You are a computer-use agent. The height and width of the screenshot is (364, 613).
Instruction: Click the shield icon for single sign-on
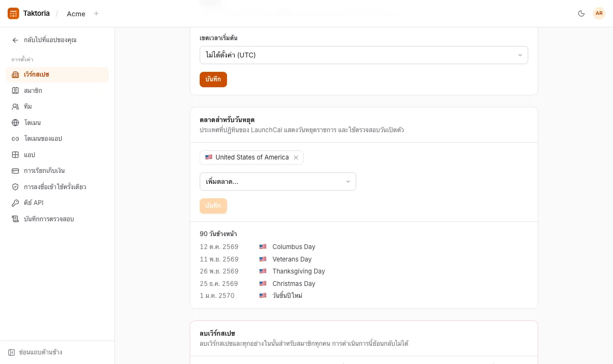15,187
